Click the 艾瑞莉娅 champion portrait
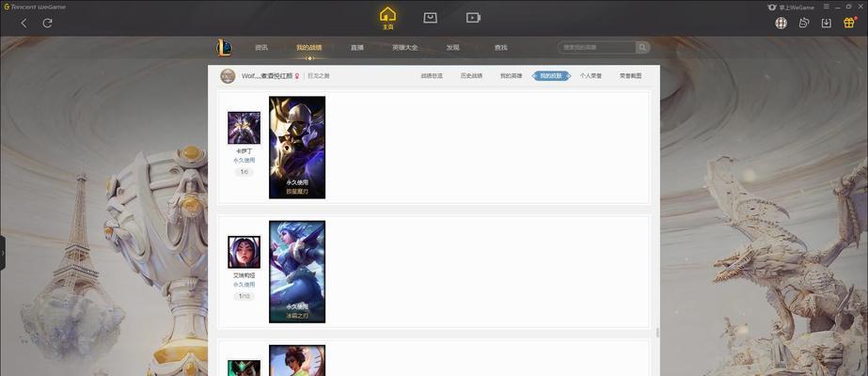This screenshot has height=376, width=868. tap(245, 252)
